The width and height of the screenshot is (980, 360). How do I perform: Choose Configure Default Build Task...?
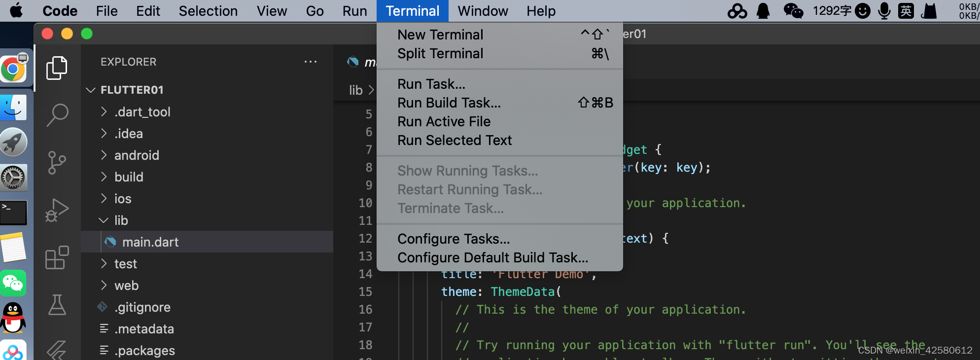pos(500,257)
